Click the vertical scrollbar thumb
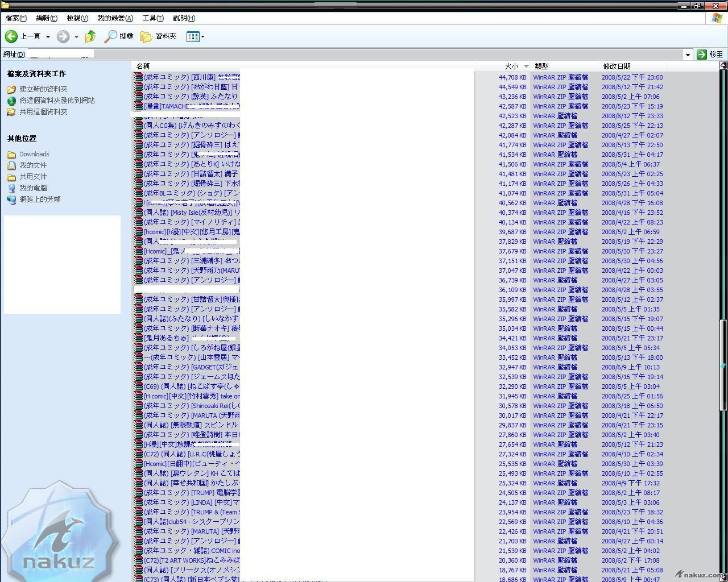The image size is (728, 582). pos(723,364)
